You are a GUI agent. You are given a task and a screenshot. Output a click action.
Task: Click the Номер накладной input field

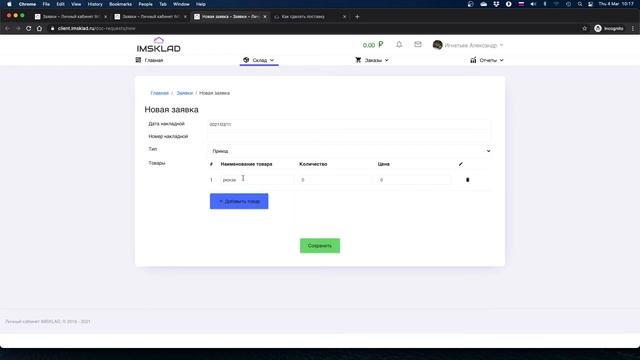coord(349,137)
